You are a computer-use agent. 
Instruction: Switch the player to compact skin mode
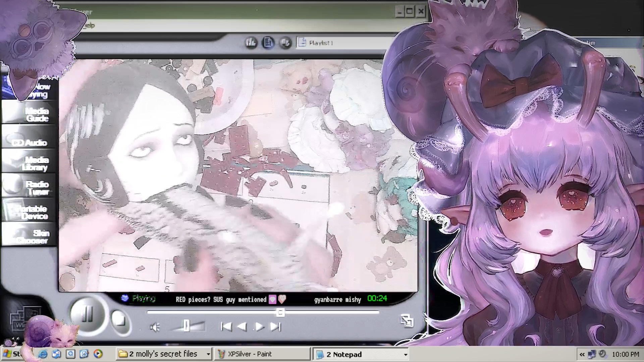(x=407, y=321)
